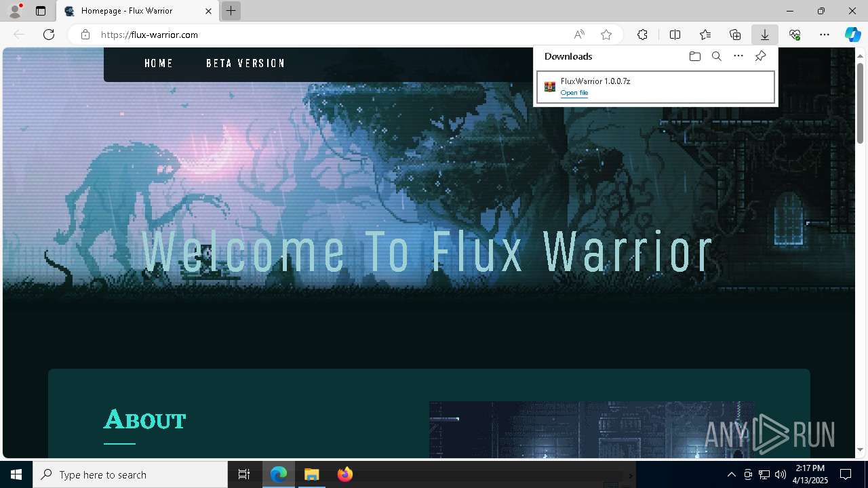
Task: Open the Settings and more menu
Action: click(x=825, y=35)
